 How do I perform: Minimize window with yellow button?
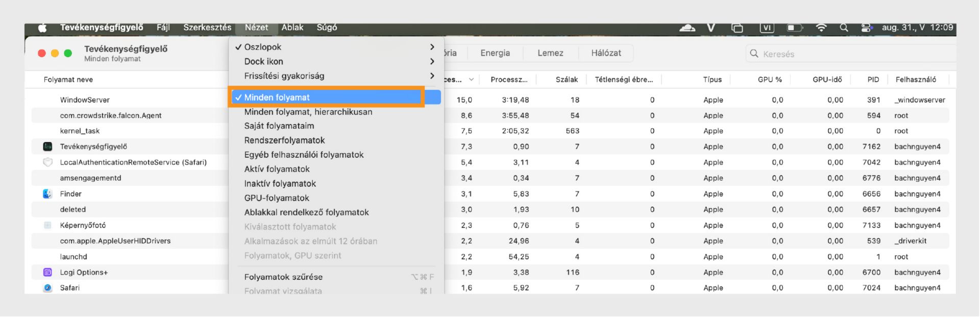(x=55, y=53)
